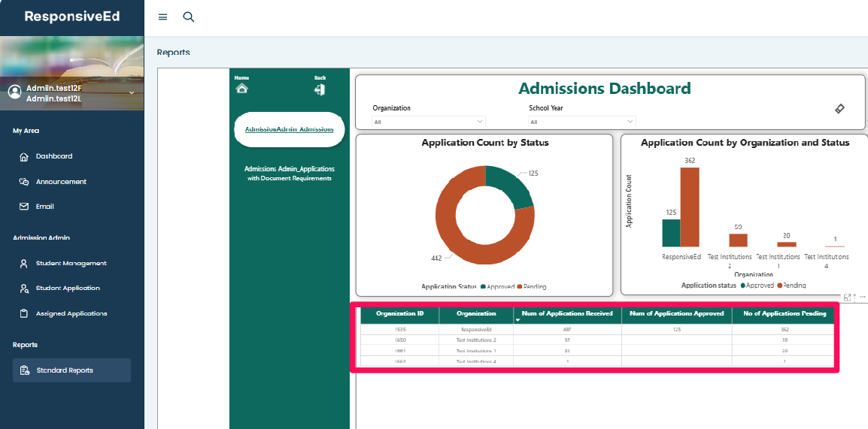Open Assigned Applications menu item
This screenshot has height=429, width=868.
pos(71,313)
